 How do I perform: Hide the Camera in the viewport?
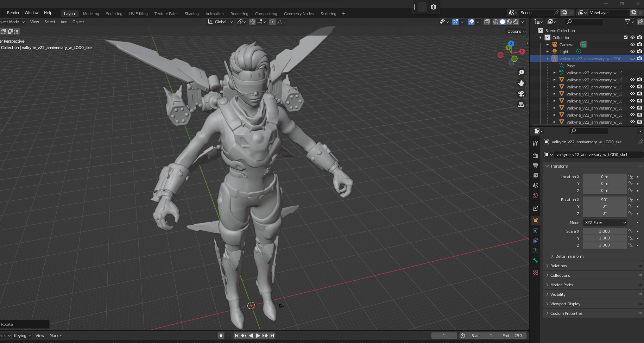632,44
